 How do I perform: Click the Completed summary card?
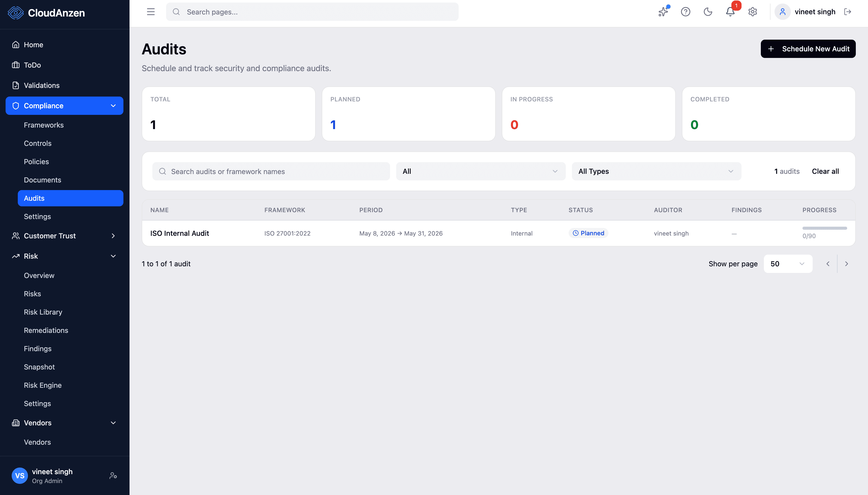(768, 114)
